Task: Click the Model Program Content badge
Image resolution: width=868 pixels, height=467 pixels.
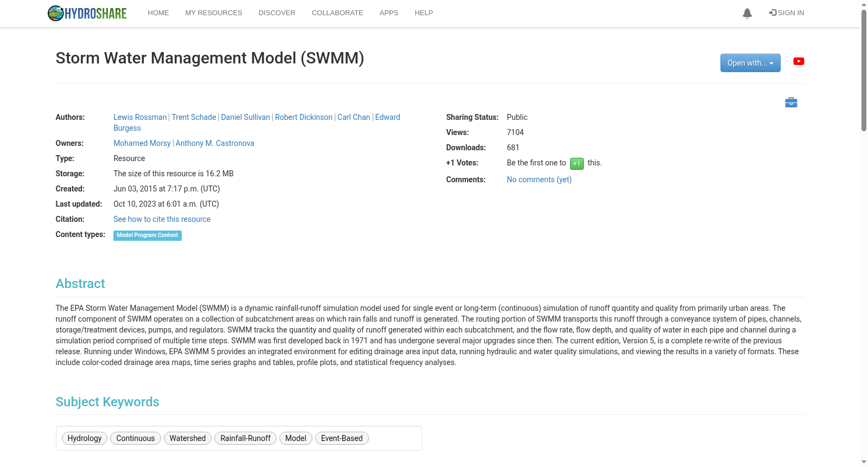Action: click(148, 235)
